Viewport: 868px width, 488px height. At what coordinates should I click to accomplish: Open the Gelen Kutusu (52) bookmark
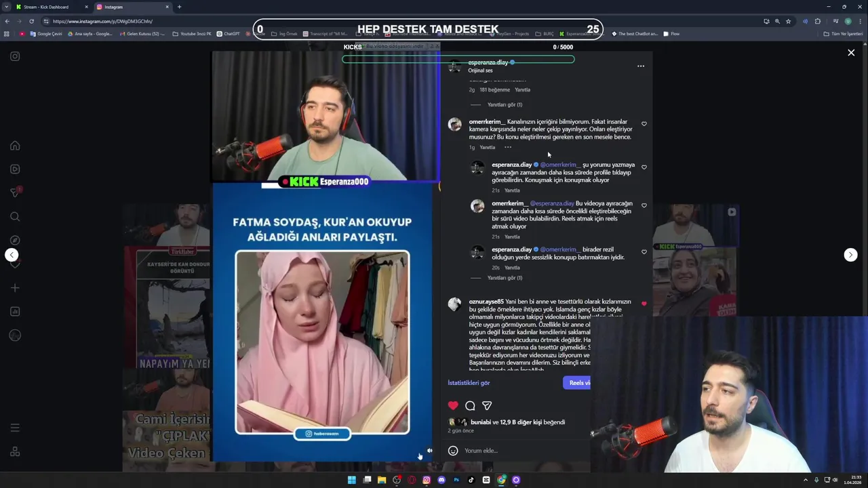coord(142,34)
